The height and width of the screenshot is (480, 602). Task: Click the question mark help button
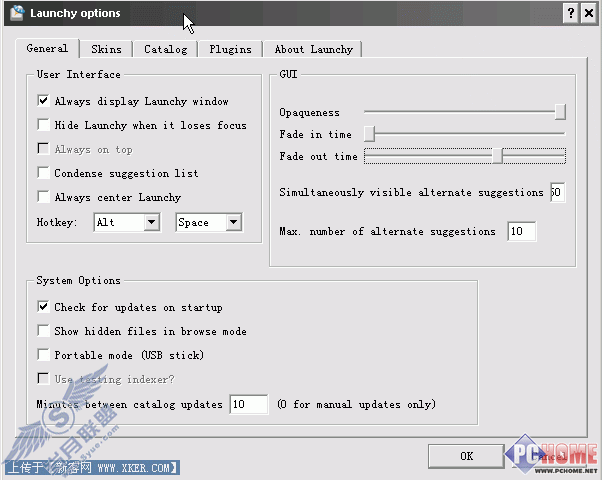tap(571, 13)
